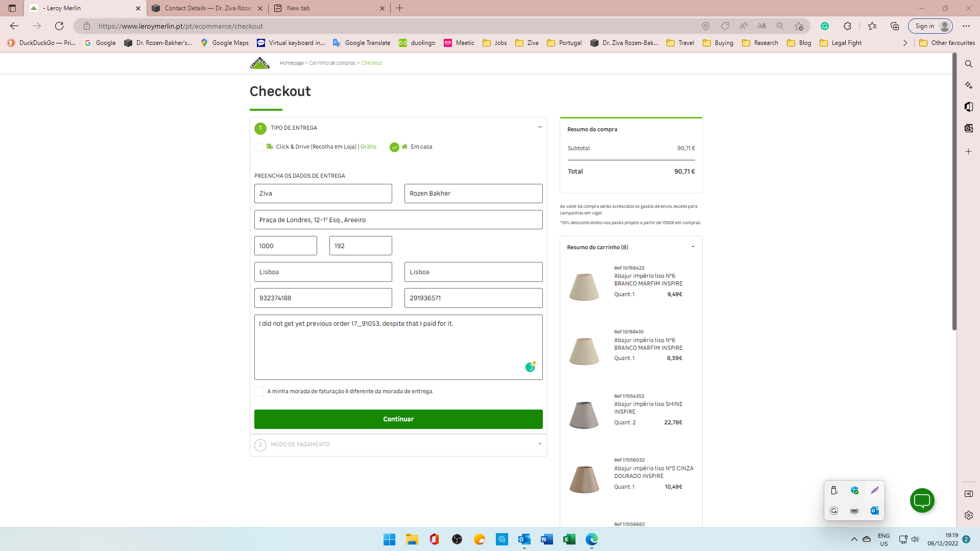Collapse the Tipo de Entrega section
The height and width of the screenshot is (551, 980).
[x=540, y=127]
